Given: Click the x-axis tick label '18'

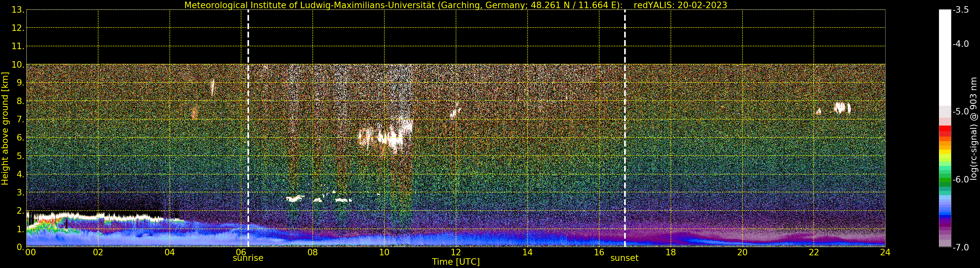Looking at the screenshot, I should (671, 252).
